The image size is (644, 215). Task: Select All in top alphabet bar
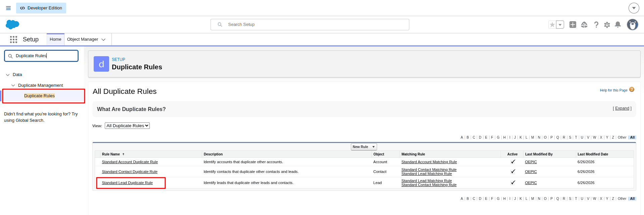point(632,138)
